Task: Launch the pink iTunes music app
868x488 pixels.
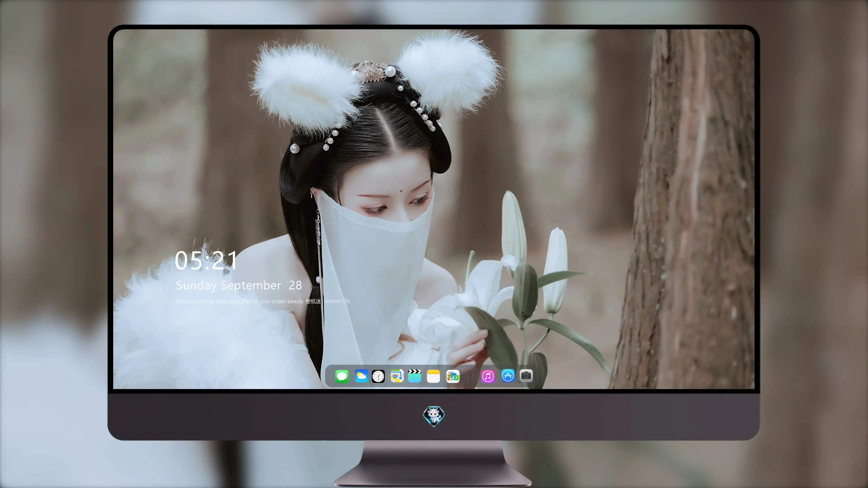Action: (x=488, y=376)
